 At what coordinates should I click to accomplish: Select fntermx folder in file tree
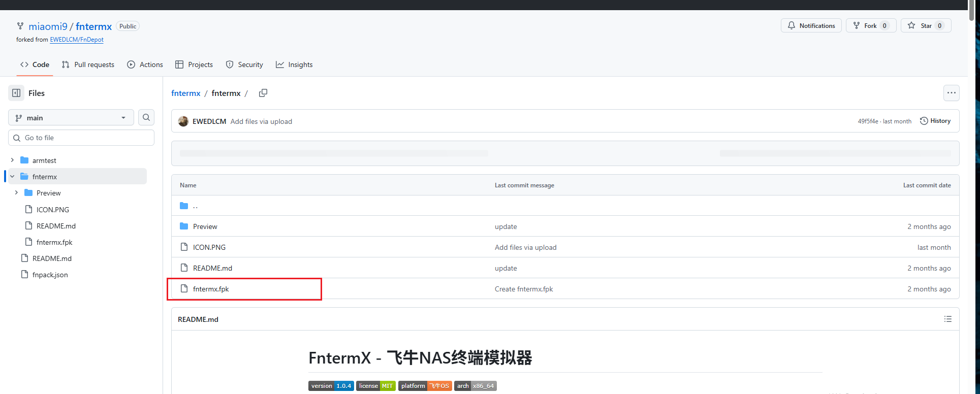point(45,177)
